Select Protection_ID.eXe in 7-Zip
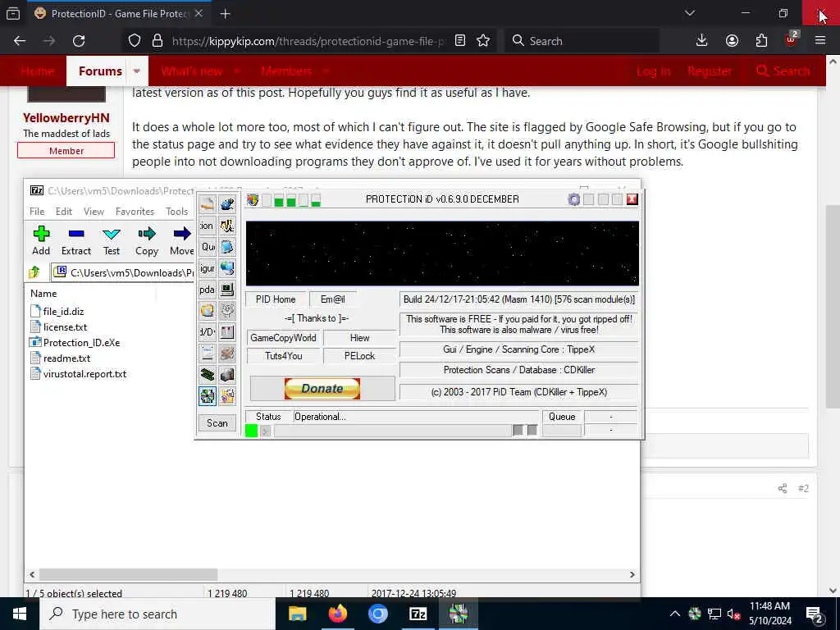This screenshot has height=630, width=840. click(75, 342)
